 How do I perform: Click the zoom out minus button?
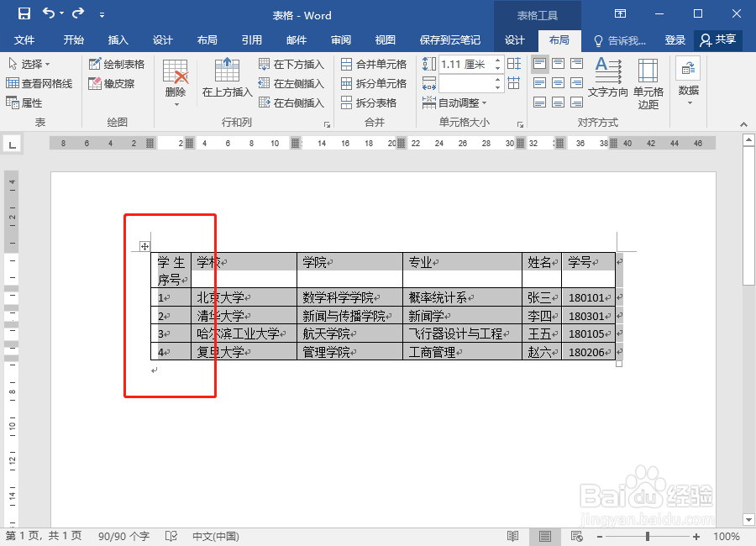[600, 537]
